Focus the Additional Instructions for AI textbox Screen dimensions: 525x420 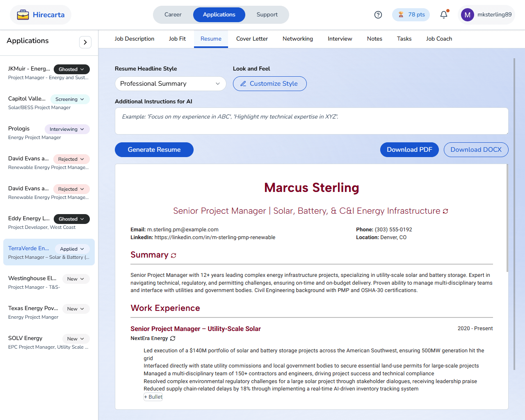311,121
